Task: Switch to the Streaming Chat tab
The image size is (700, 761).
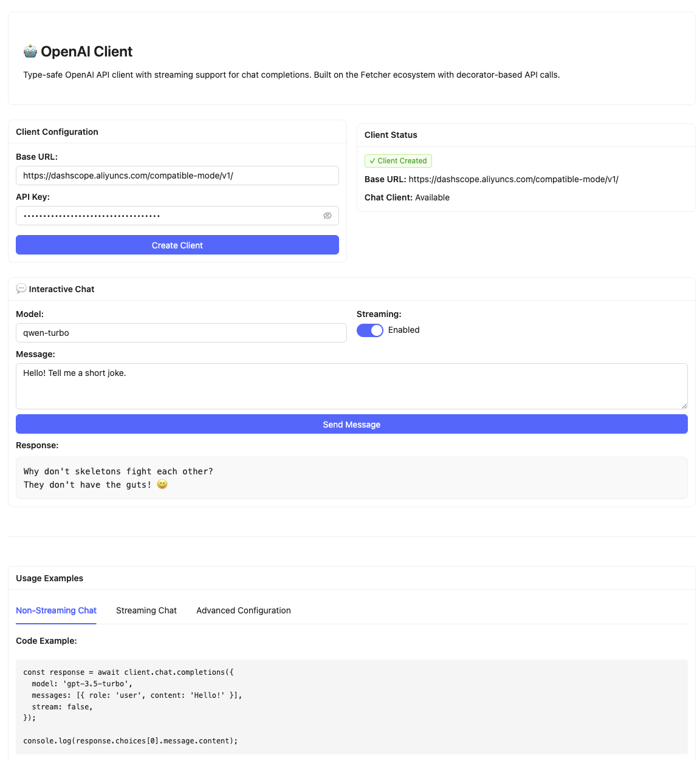Action: (146, 610)
